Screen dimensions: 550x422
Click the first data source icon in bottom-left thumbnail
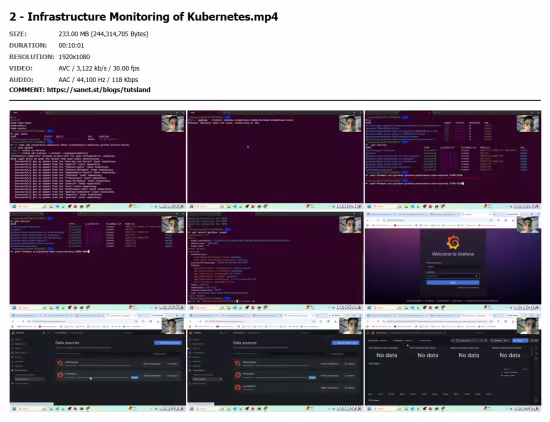pos(60,363)
